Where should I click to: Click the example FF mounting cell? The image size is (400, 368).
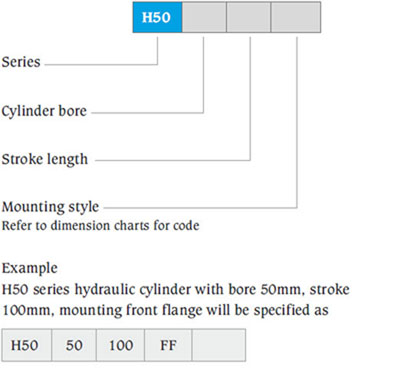pyautogui.click(x=168, y=345)
